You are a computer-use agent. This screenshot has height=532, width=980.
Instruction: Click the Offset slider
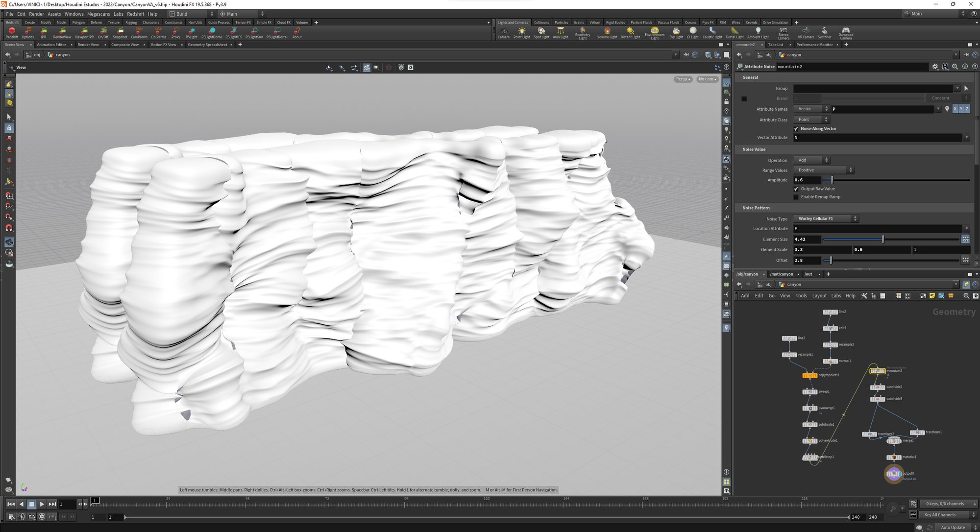tap(891, 261)
